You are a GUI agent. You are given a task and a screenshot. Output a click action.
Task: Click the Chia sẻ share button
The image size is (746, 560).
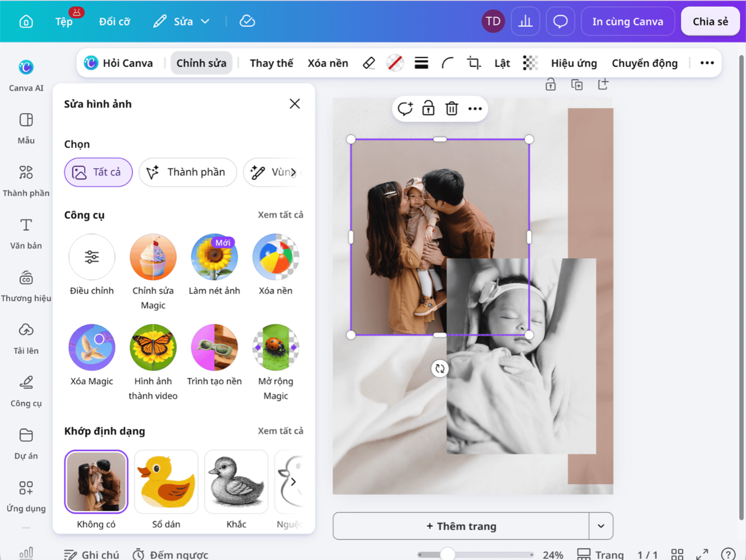click(710, 22)
